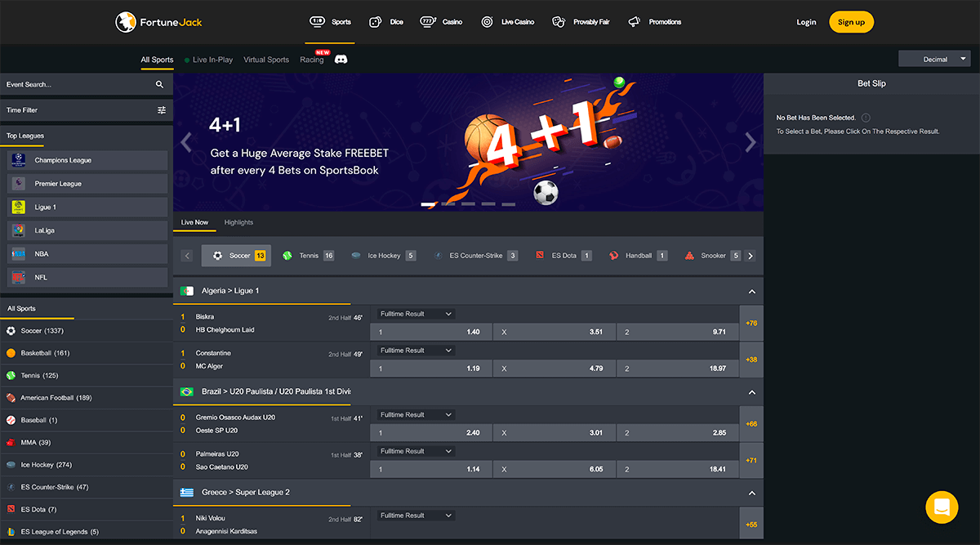Screen dimensions: 980x545
Task: Switch to Live In-Play tab
Action: [208, 60]
